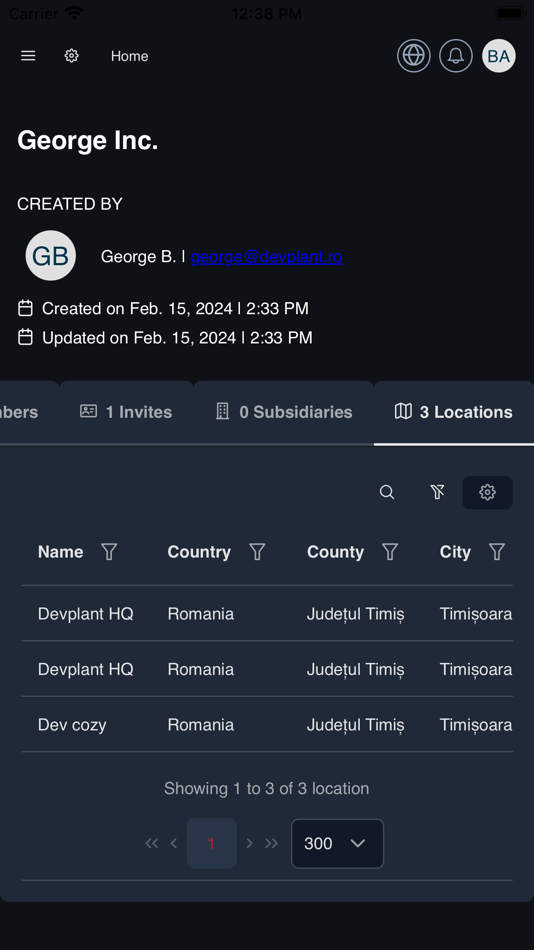Screen dimensions: 534x950
Task: Switch to the 0 Subsidiaries tab
Action: tap(284, 413)
